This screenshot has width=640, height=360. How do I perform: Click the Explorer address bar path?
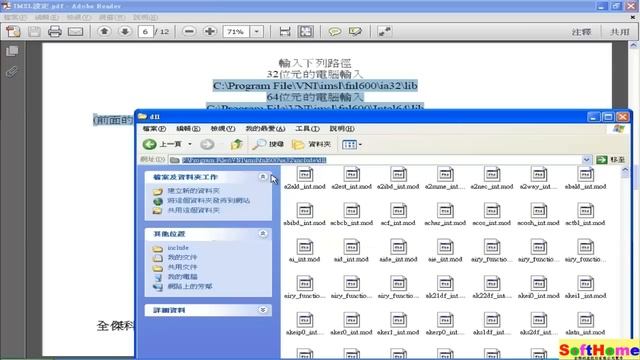point(254,160)
